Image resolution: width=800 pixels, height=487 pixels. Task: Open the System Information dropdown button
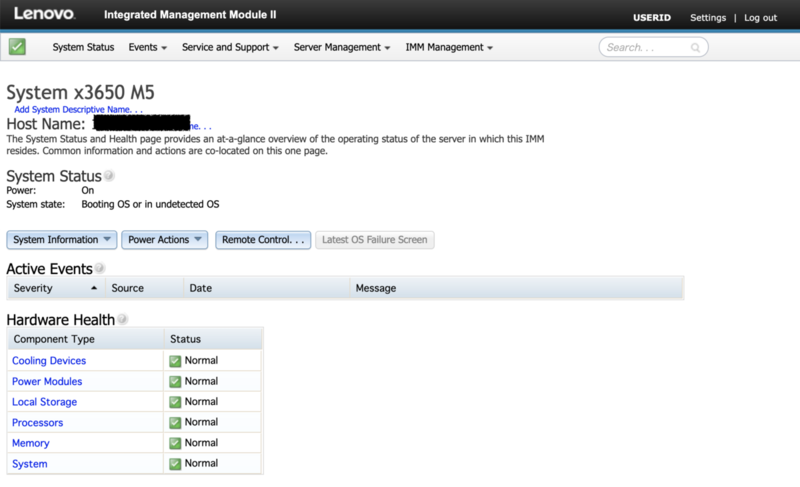click(x=62, y=240)
